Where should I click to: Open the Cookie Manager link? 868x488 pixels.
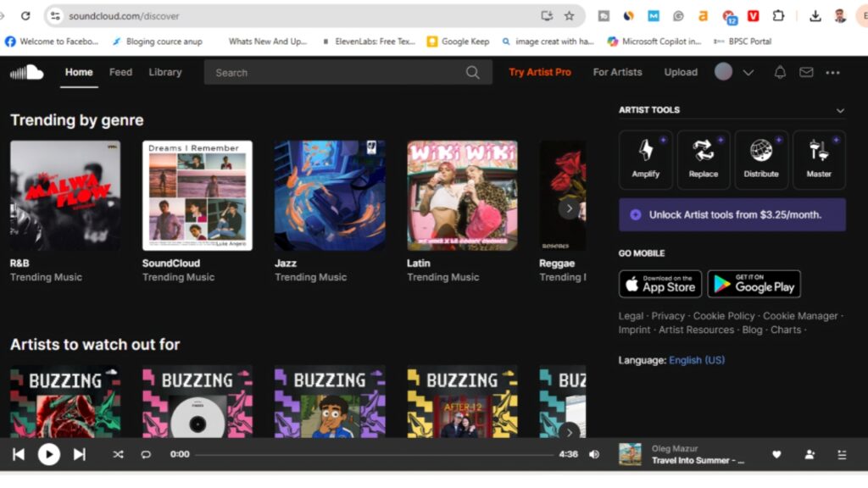click(x=800, y=316)
